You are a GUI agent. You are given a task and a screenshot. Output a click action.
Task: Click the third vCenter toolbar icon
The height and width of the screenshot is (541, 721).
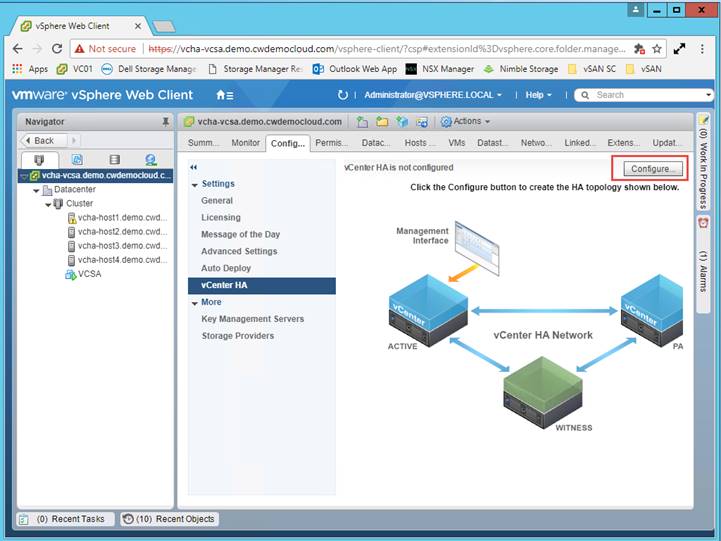402,122
